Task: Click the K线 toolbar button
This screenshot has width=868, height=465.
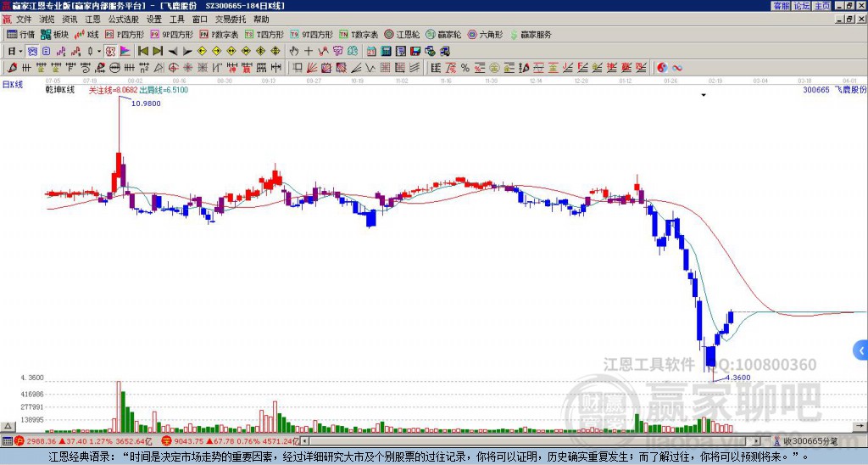Action: pyautogui.click(x=86, y=34)
